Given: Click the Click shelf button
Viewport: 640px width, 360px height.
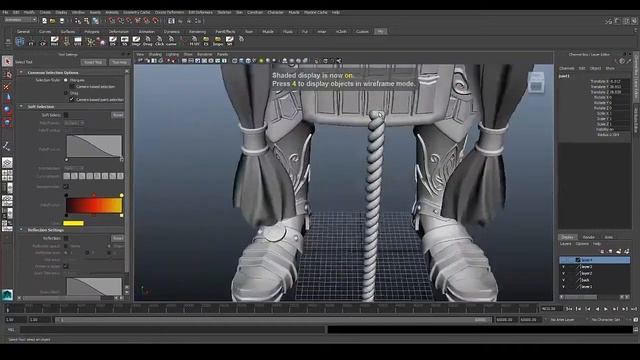Looking at the screenshot, I should tap(160, 41).
